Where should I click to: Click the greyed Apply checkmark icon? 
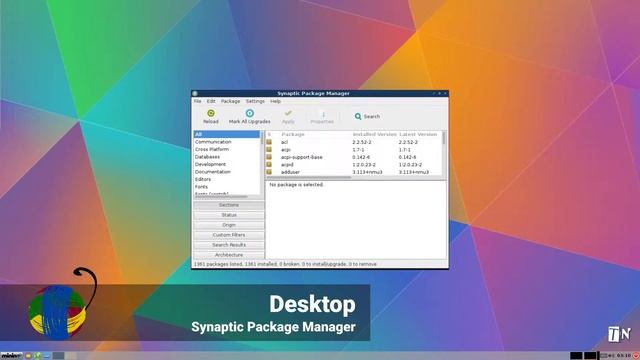pos(288,113)
